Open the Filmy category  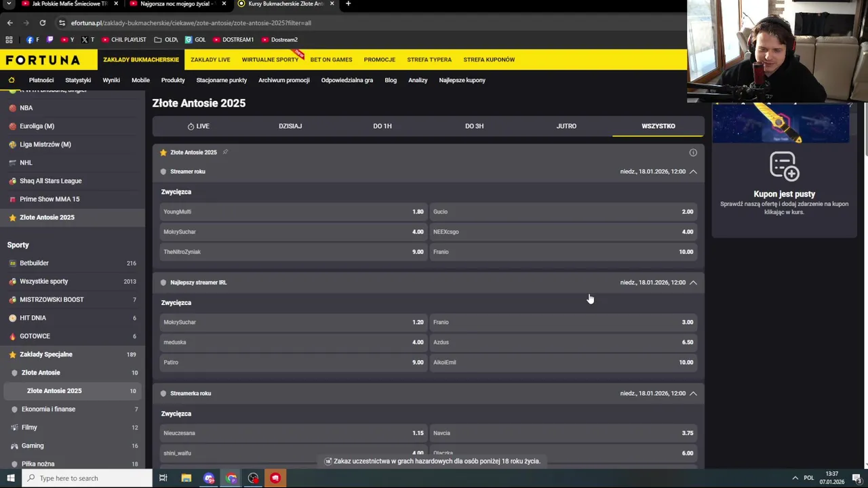(73, 428)
